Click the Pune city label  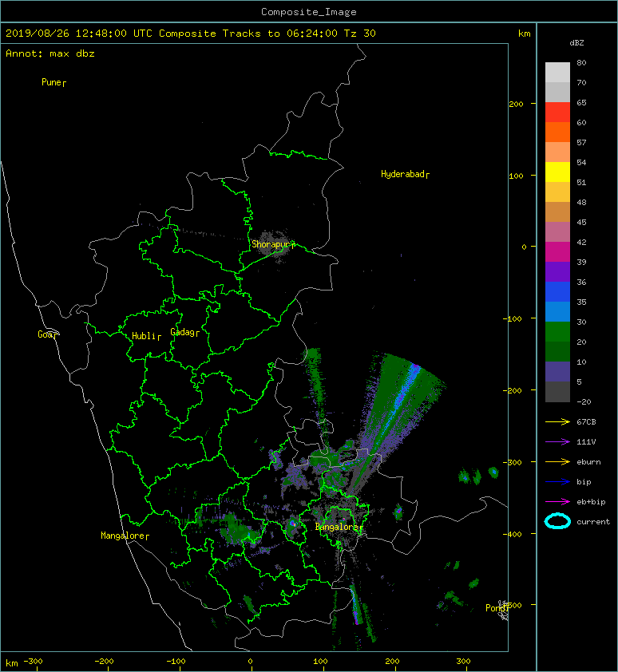[x=51, y=82]
